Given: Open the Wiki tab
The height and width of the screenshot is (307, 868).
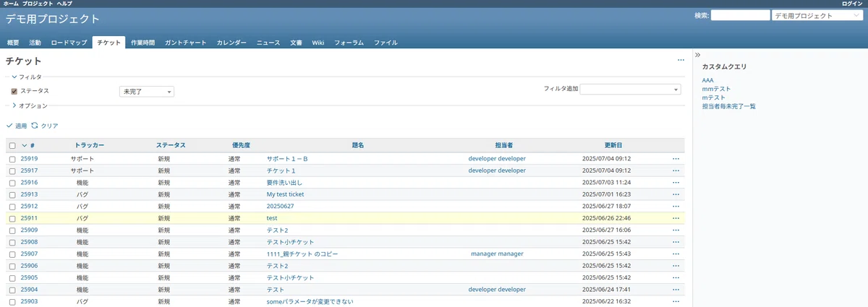Looking at the screenshot, I should [318, 43].
